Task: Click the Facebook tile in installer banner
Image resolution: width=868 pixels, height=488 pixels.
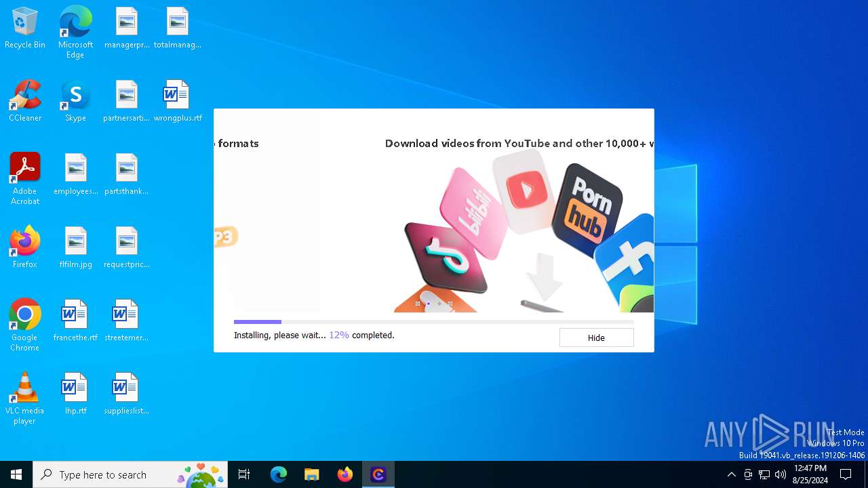Action: point(625,261)
